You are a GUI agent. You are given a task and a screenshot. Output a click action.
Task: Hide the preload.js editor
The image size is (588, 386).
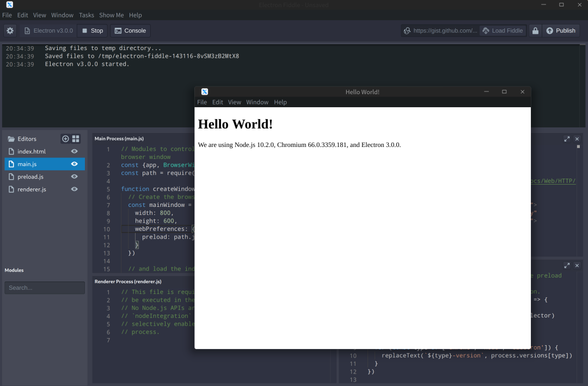tap(75, 176)
